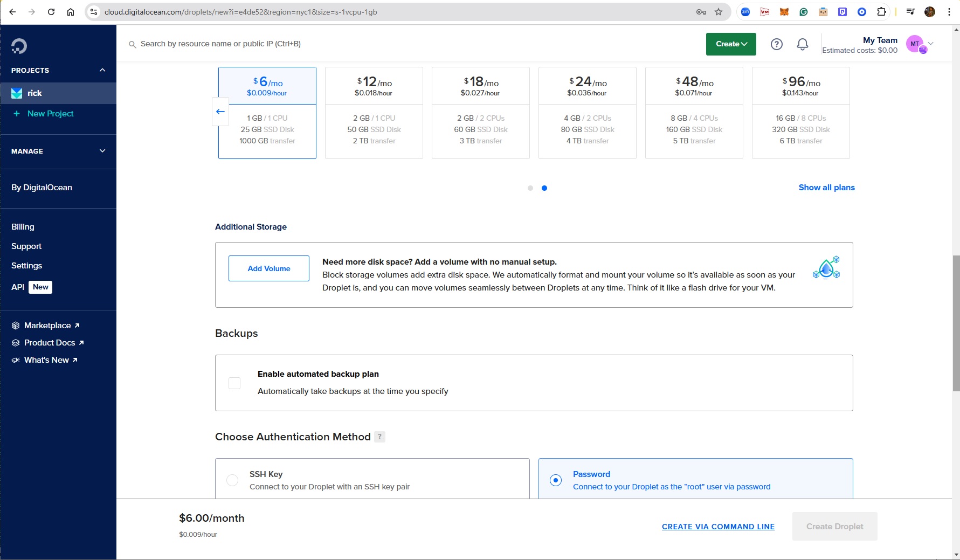
Task: Click the rick project icon
Action: [x=17, y=93]
